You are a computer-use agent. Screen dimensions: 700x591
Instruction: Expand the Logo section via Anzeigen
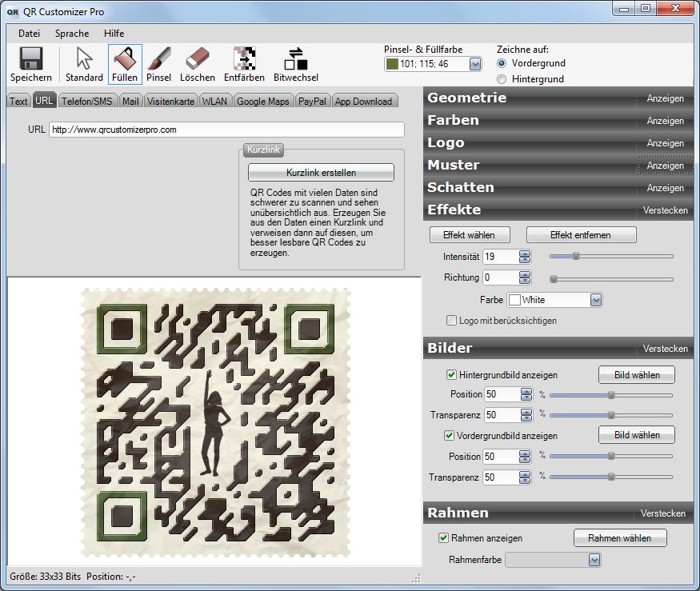tap(665, 143)
